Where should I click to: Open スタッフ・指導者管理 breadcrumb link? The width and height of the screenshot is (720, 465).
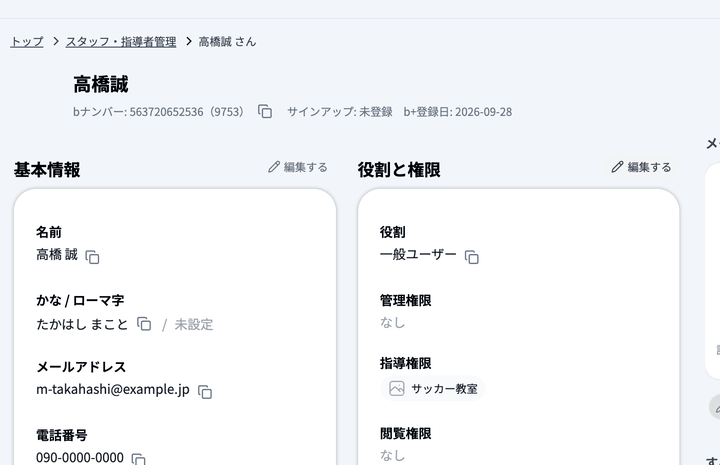coord(121,42)
